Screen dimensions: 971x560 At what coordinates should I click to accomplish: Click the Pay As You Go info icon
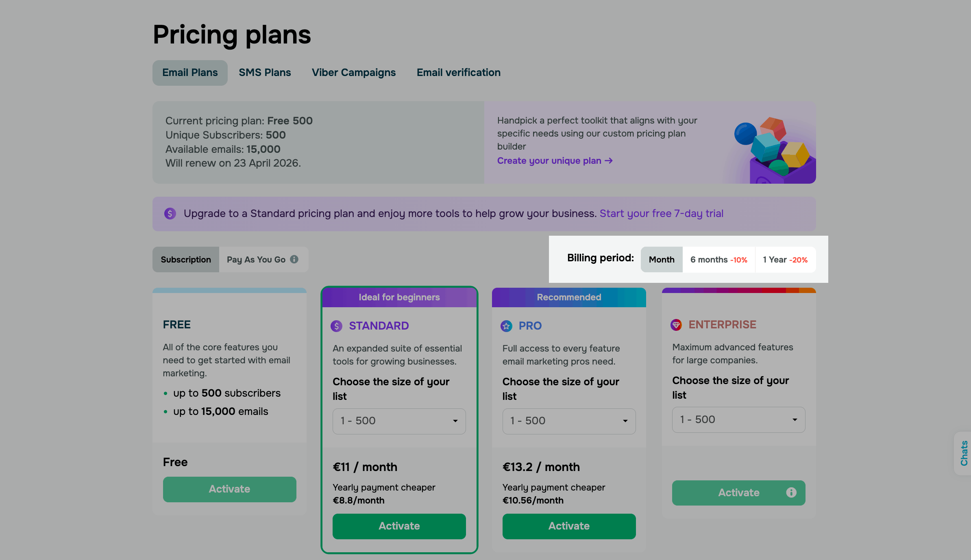click(294, 259)
